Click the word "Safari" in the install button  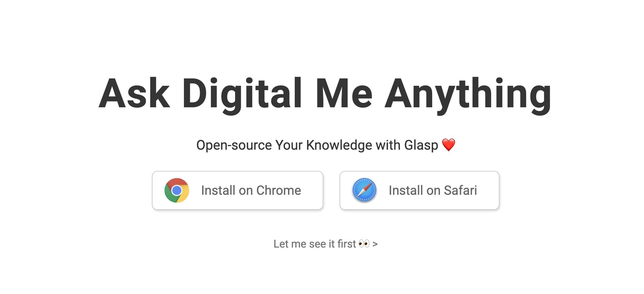coord(460,190)
